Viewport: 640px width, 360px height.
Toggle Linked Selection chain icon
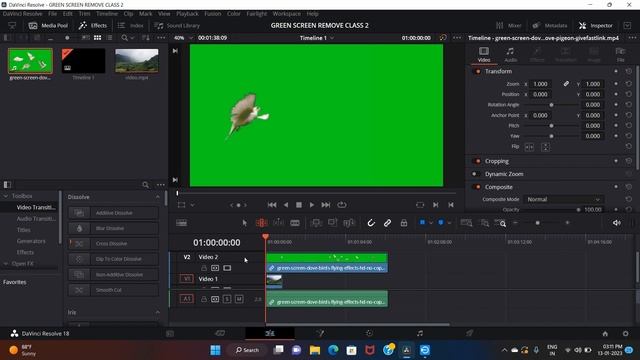pos(387,223)
